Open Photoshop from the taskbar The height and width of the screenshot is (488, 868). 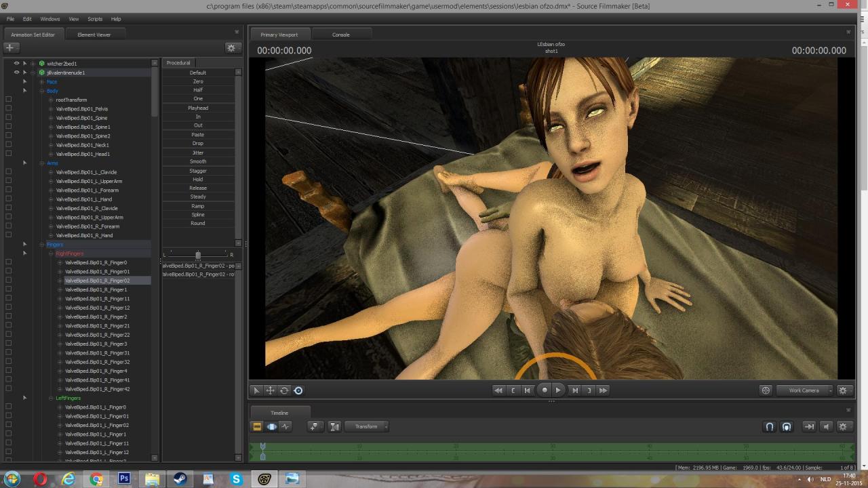point(124,479)
